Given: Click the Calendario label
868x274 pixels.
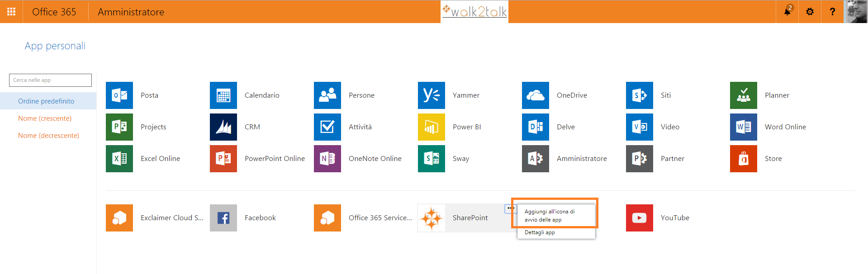Looking at the screenshot, I should click(x=262, y=95).
